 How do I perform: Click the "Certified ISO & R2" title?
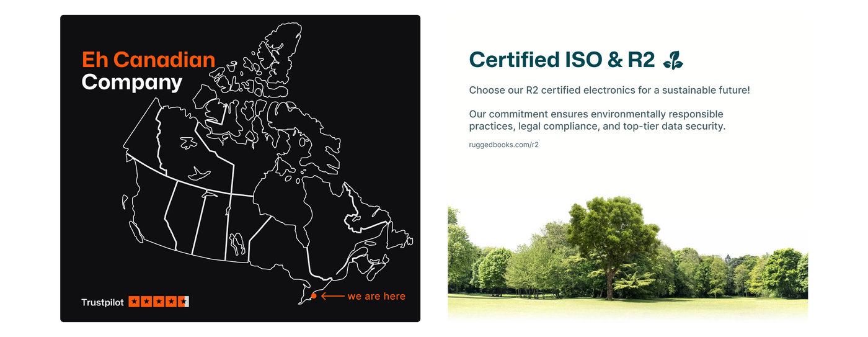pos(562,60)
